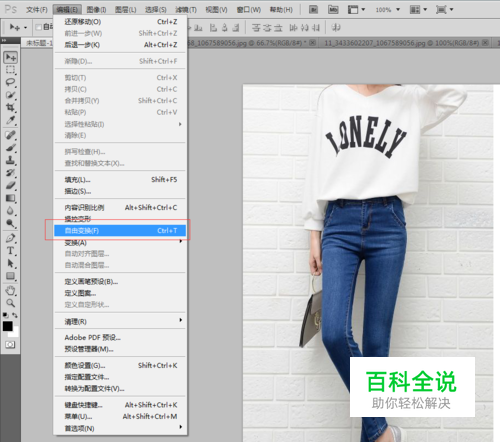Toggle the auto-select checkbox in options bar
The width and height of the screenshot is (500, 442).
(38, 27)
